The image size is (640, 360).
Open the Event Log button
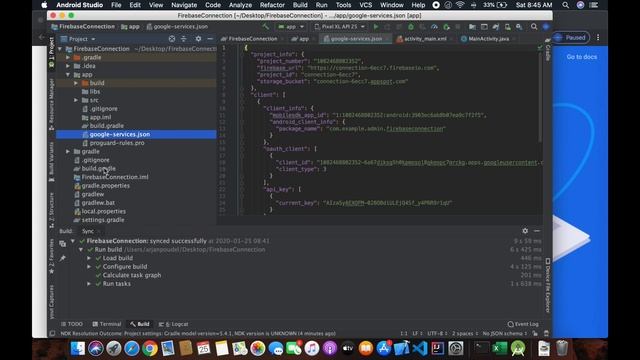(x=523, y=324)
